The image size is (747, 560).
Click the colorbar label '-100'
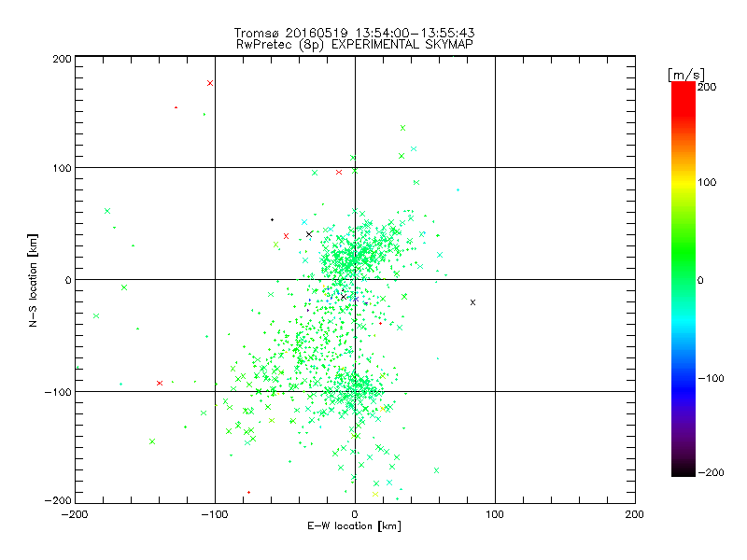711,378
